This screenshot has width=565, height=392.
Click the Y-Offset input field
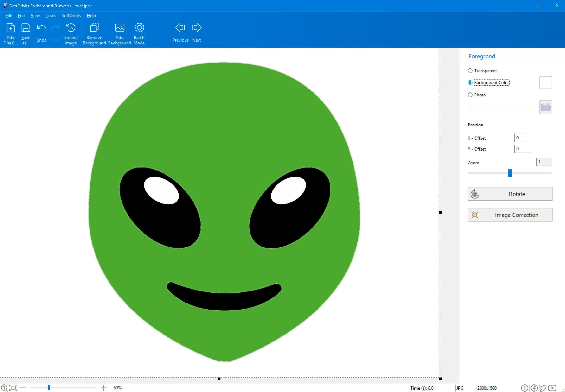(x=522, y=148)
